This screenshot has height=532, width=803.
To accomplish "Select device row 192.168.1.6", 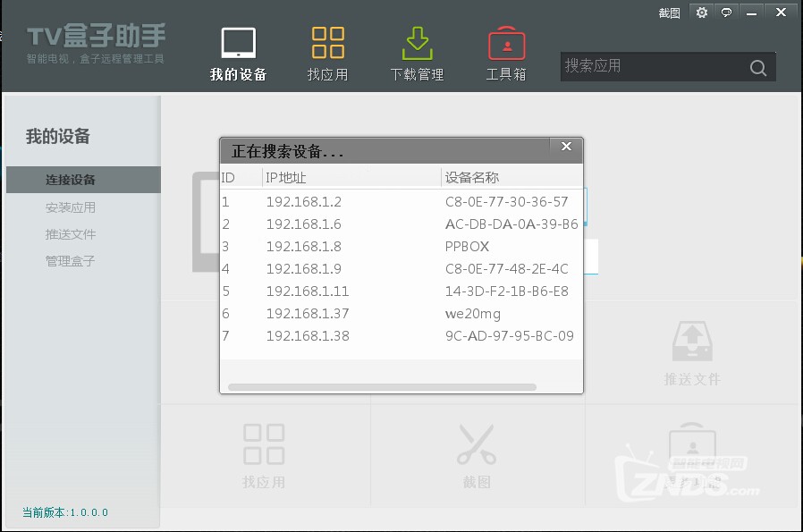I will click(401, 224).
